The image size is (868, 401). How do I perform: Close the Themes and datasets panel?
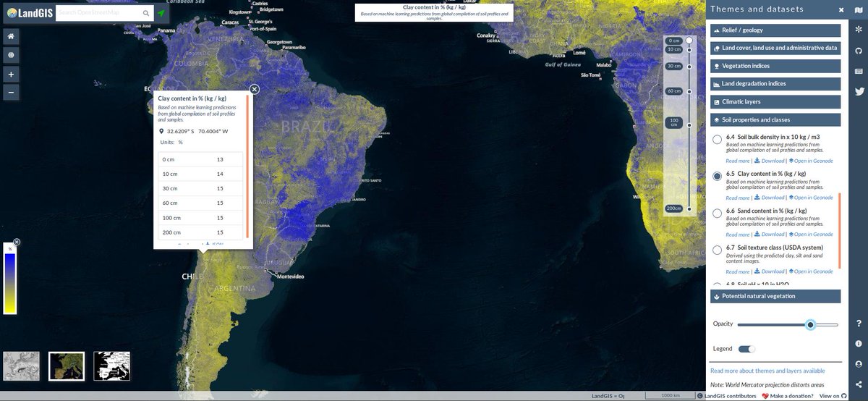(x=841, y=10)
